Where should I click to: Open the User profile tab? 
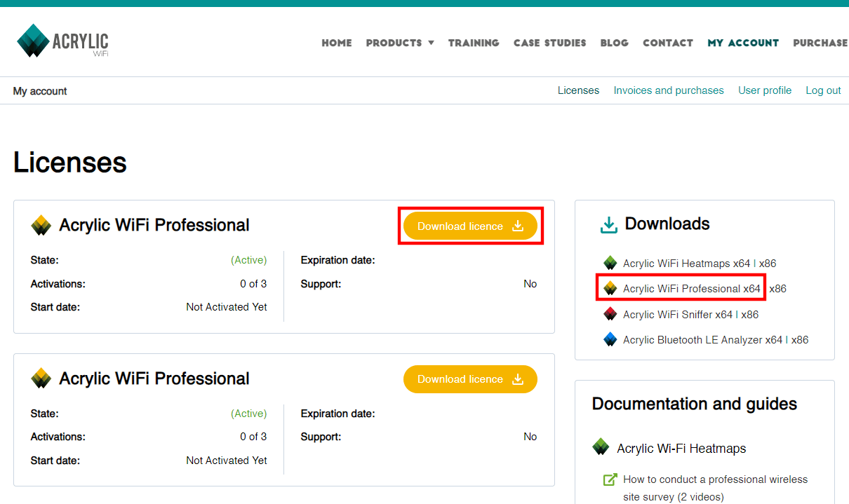point(765,90)
